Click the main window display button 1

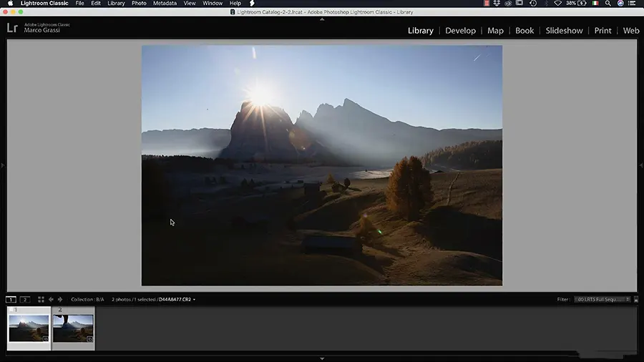pyautogui.click(x=11, y=299)
